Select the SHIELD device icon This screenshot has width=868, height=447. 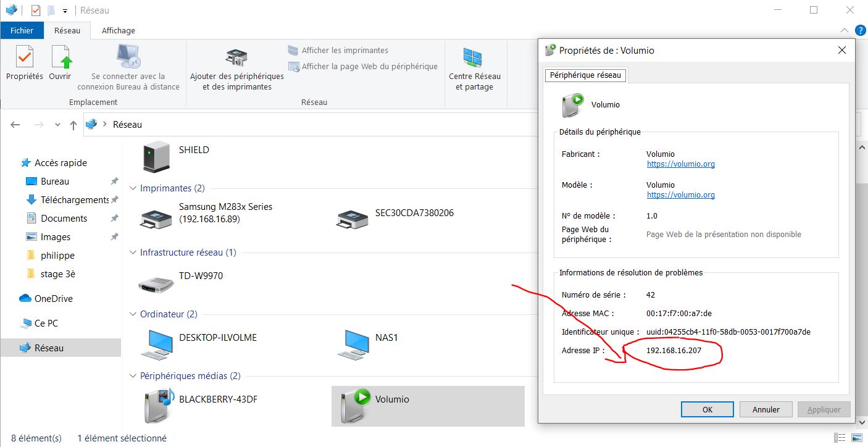pyautogui.click(x=156, y=156)
